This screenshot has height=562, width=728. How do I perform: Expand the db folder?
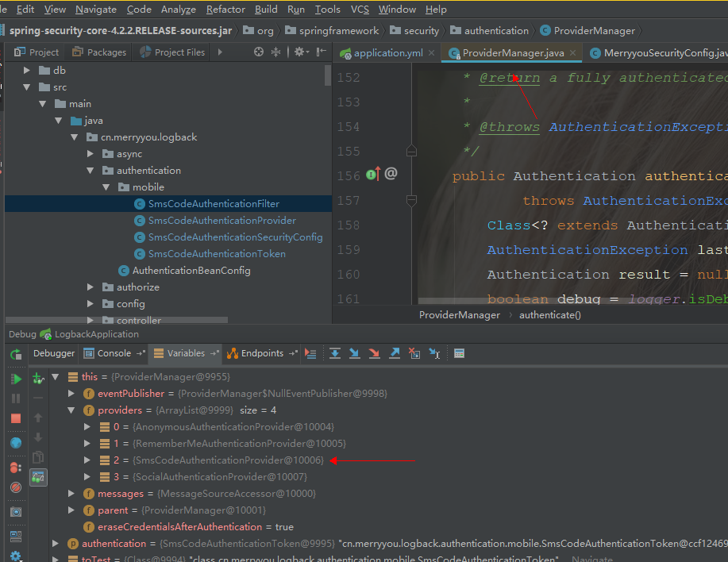click(26, 70)
